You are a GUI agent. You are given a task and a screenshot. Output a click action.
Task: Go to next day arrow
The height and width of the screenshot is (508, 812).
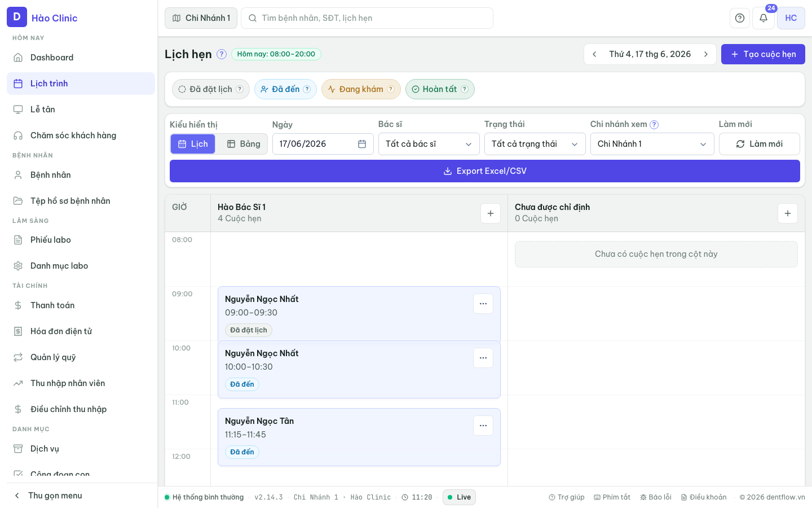click(x=706, y=54)
